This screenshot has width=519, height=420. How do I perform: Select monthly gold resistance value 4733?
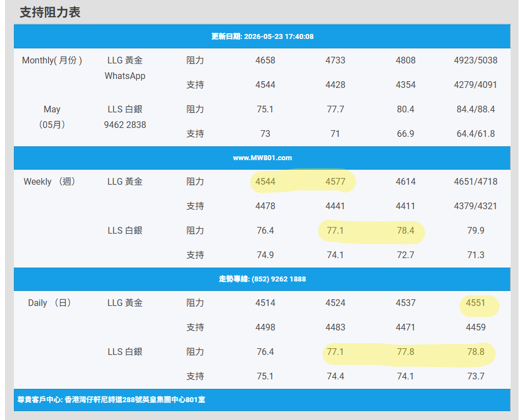335,60
